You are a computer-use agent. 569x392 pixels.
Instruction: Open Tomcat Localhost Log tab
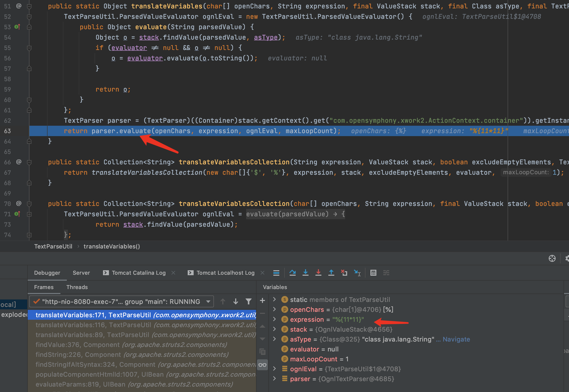(x=221, y=273)
